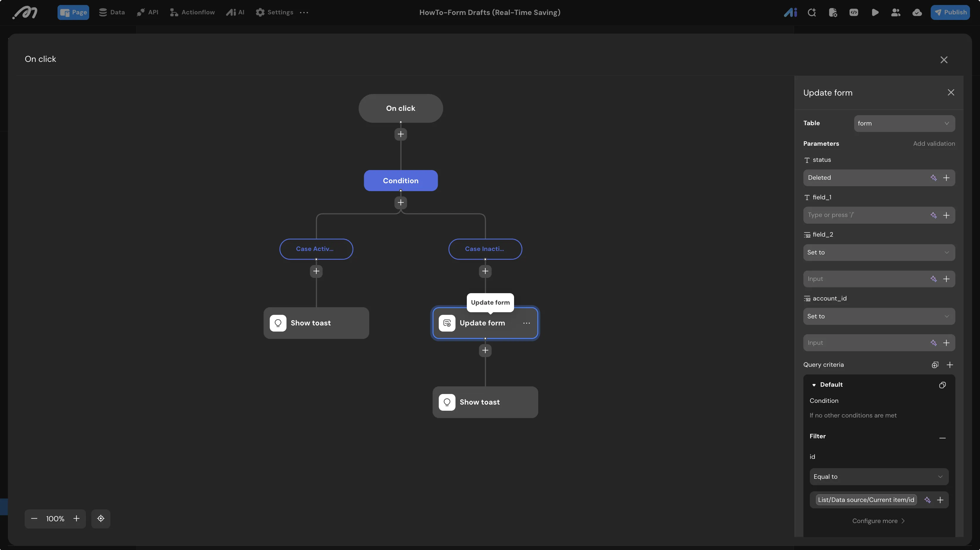This screenshot has width=980, height=550.
Task: Close the Update form side panel
Action: pyautogui.click(x=951, y=93)
